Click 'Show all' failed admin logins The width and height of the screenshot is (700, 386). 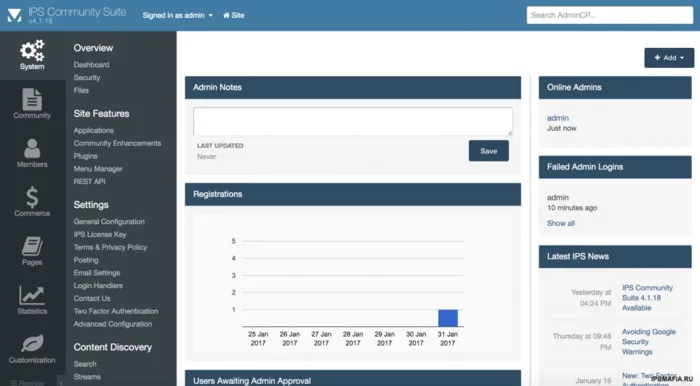tap(561, 223)
